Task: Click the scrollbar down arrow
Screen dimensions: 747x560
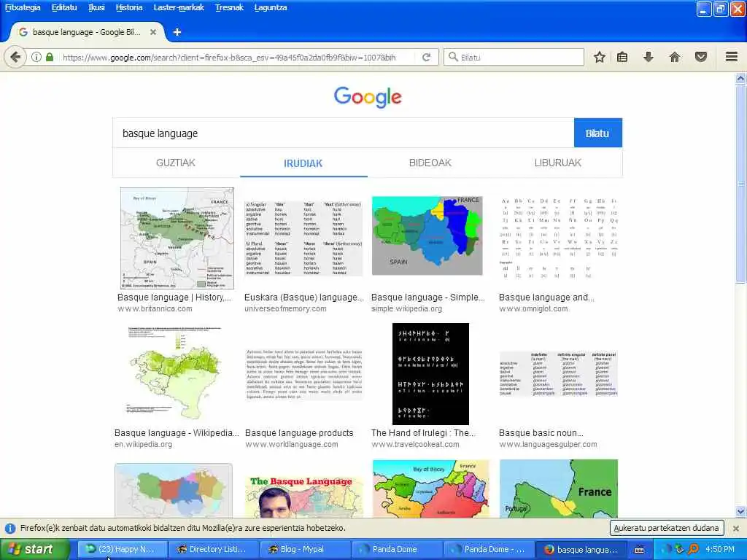Action: click(741, 512)
